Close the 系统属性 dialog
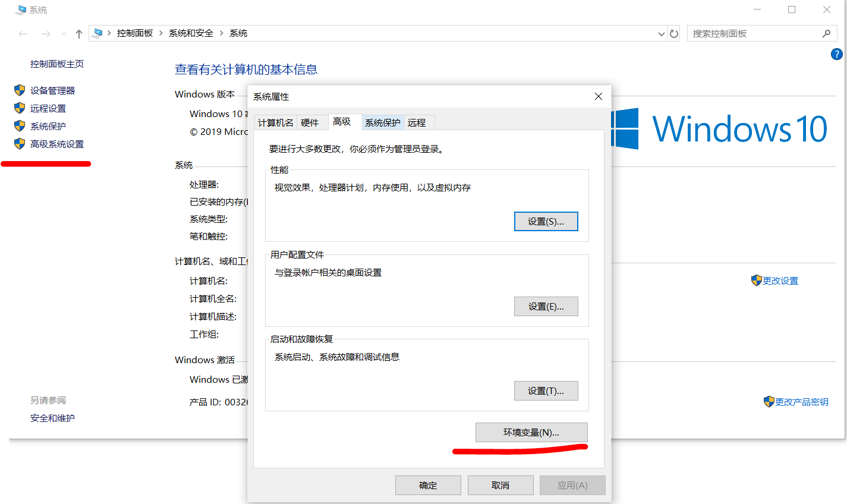The height and width of the screenshot is (504, 847). coord(599,96)
